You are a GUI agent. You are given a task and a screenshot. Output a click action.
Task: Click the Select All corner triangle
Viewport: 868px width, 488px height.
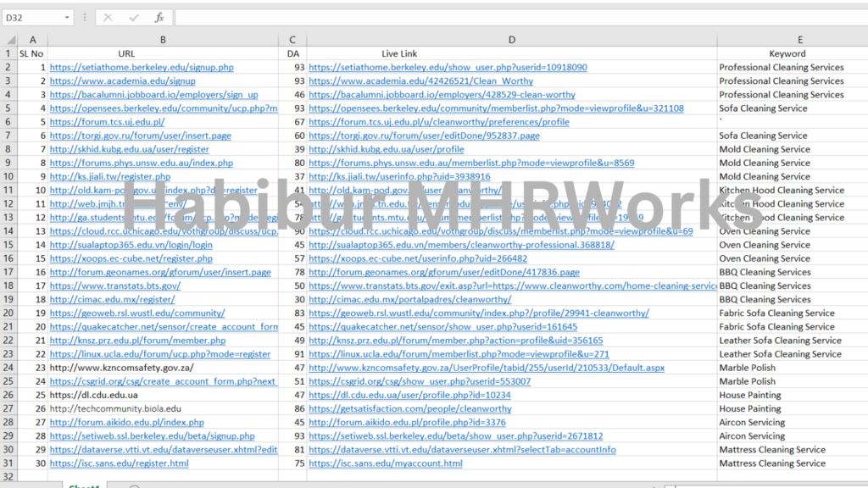pos(9,40)
